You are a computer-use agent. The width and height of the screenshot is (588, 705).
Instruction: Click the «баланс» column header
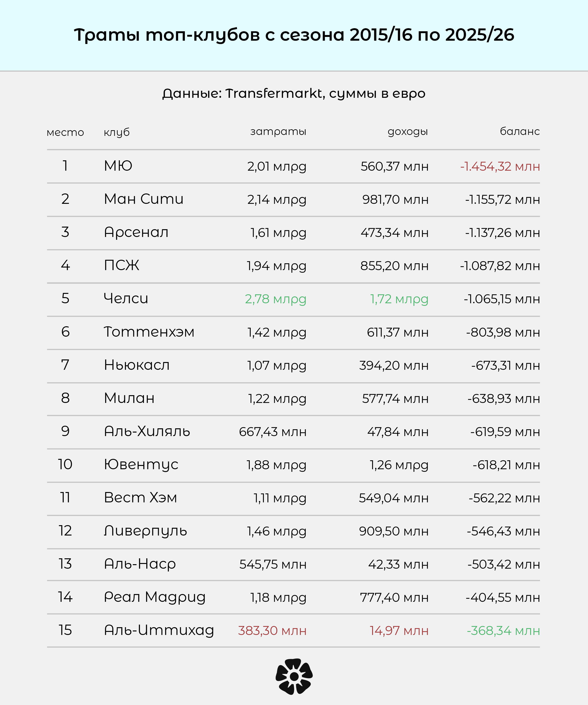click(520, 131)
